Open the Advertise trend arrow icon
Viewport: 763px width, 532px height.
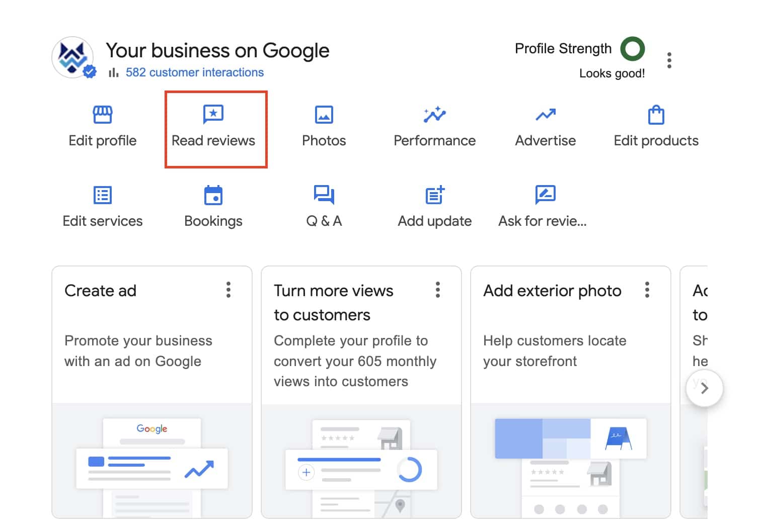click(x=546, y=115)
